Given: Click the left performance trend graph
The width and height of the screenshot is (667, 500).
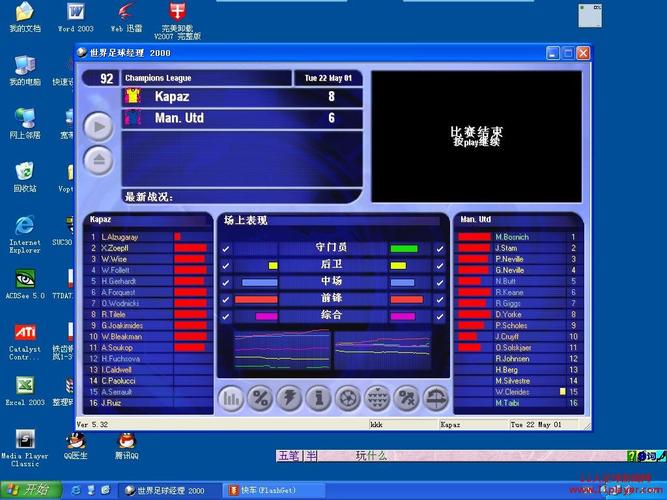Looking at the screenshot, I should pos(282,349).
